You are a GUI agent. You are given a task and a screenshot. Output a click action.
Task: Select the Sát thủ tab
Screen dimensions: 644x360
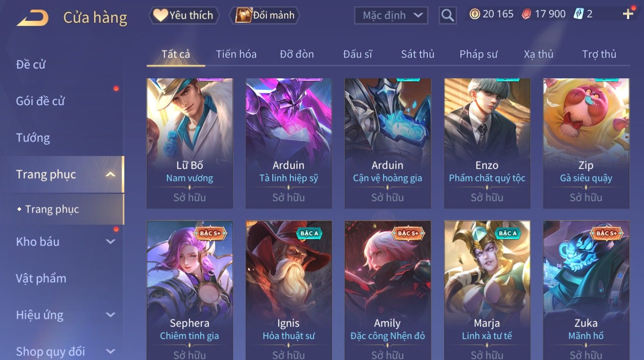417,54
